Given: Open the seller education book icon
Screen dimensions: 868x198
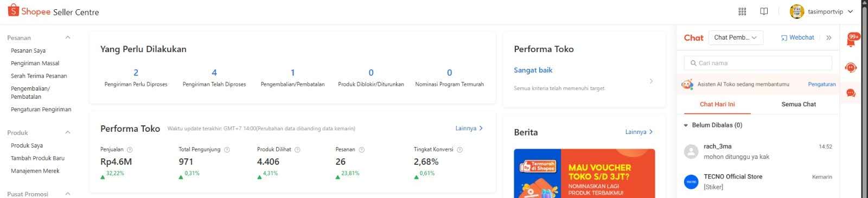Looking at the screenshot, I should tap(764, 11).
